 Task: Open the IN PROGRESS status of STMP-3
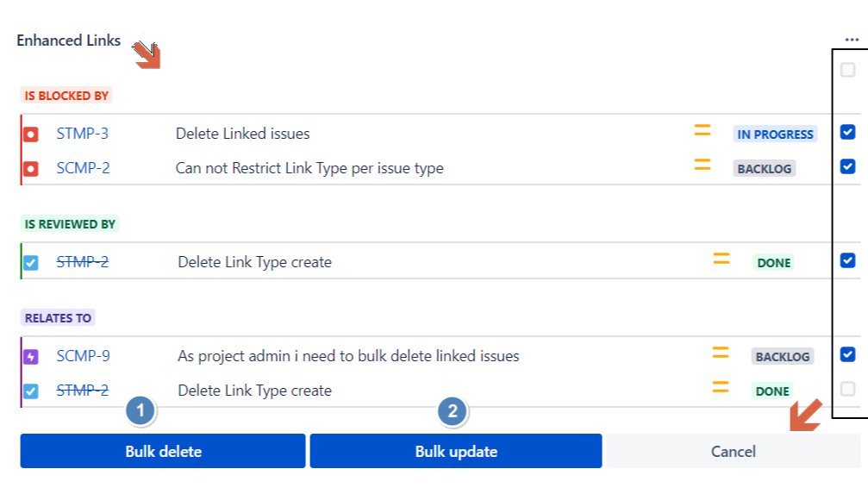775,134
